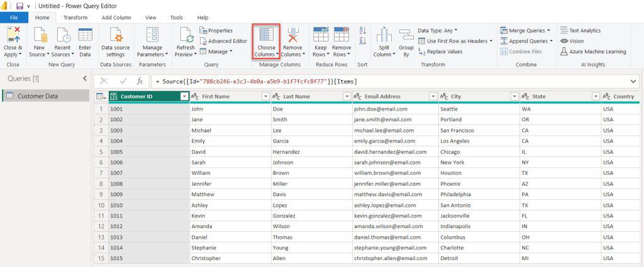Click the Vision AI insight

click(x=572, y=41)
